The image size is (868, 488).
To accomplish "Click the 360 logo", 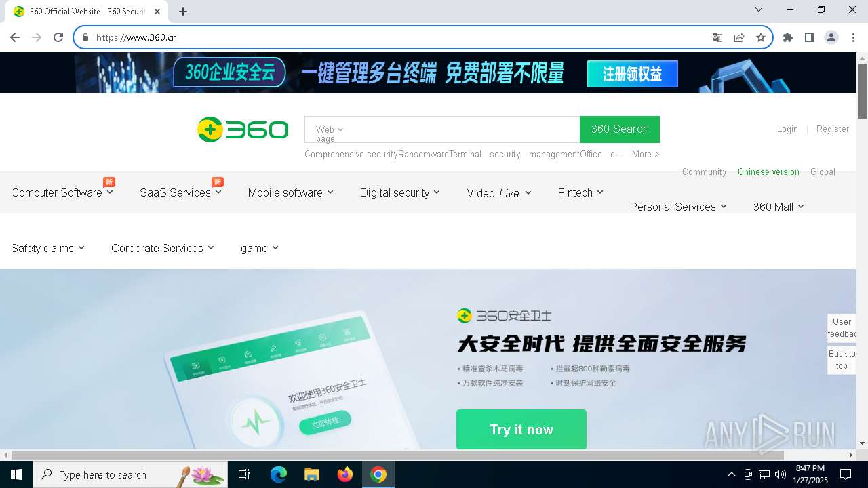I will [242, 129].
